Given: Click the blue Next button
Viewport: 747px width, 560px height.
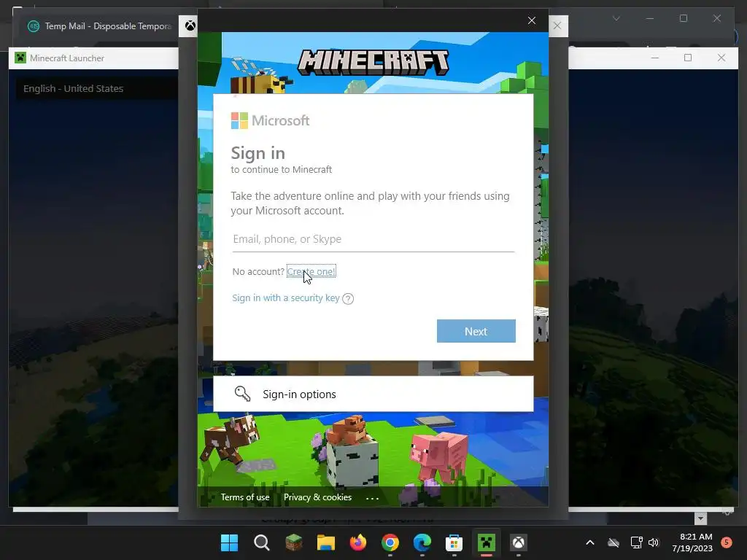Looking at the screenshot, I should [476, 331].
